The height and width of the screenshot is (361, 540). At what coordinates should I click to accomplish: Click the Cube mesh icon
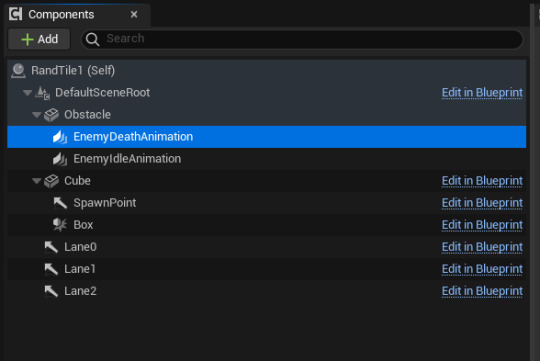click(52, 181)
